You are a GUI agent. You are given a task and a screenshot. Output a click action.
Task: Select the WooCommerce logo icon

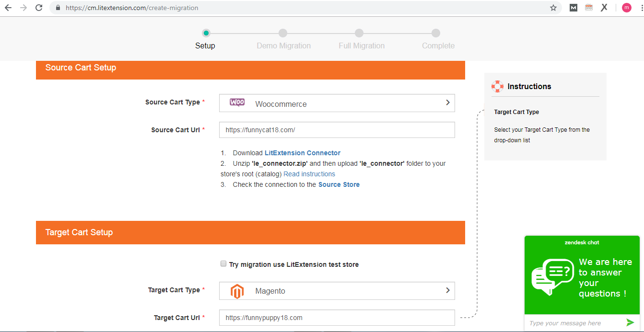236,103
